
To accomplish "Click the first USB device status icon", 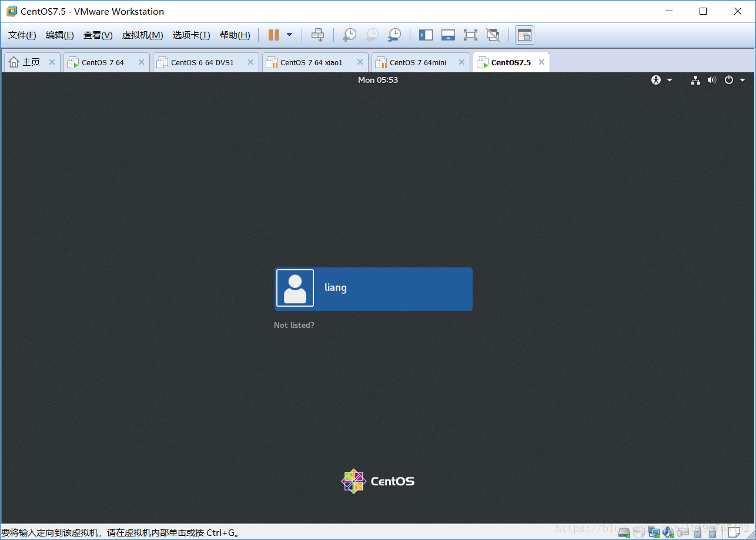I will pos(698,532).
